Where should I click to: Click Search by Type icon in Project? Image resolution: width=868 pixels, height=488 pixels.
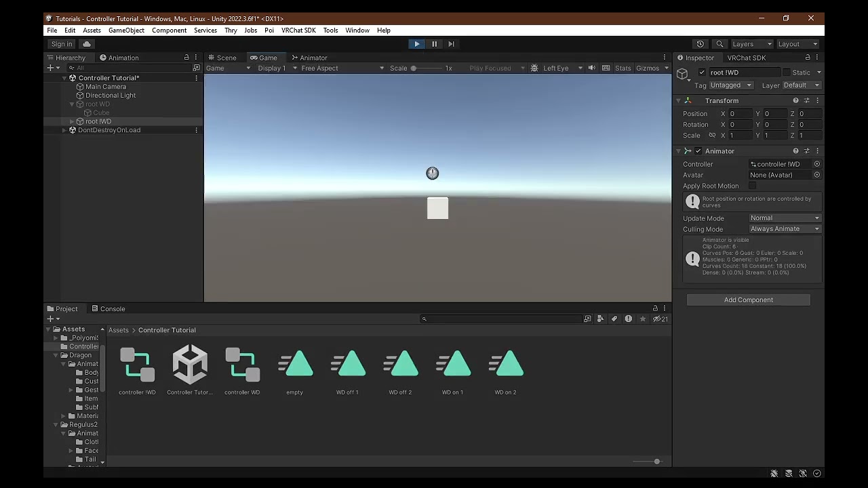[x=600, y=319]
